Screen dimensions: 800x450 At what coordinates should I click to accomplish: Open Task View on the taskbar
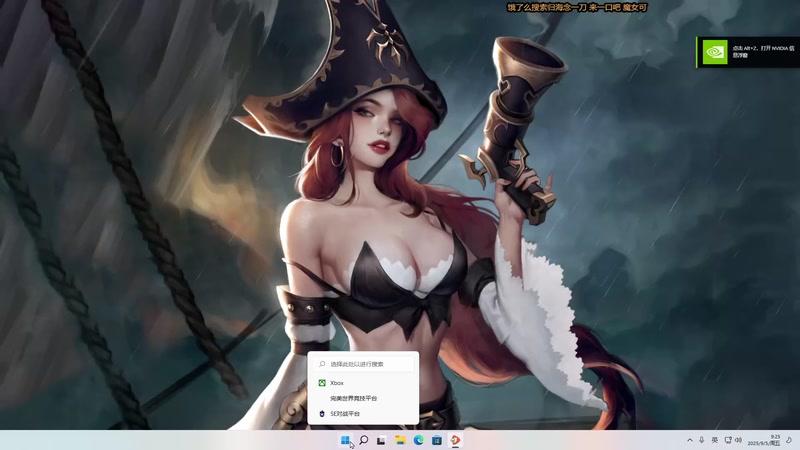[x=381, y=440]
